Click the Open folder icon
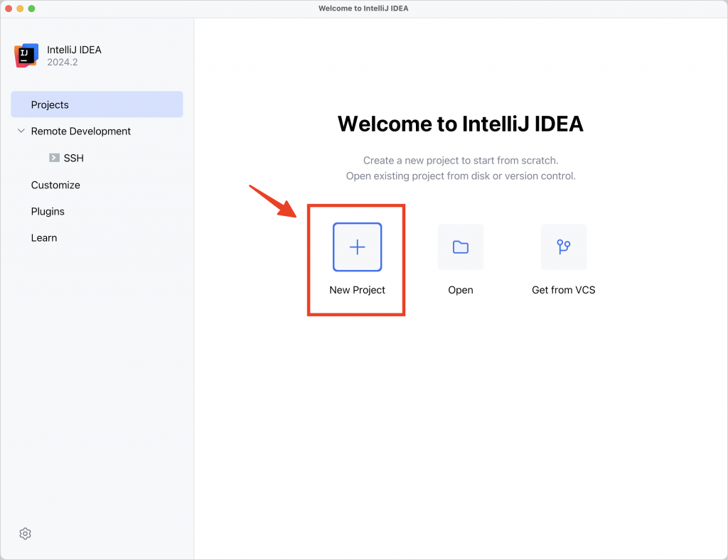 point(461,247)
